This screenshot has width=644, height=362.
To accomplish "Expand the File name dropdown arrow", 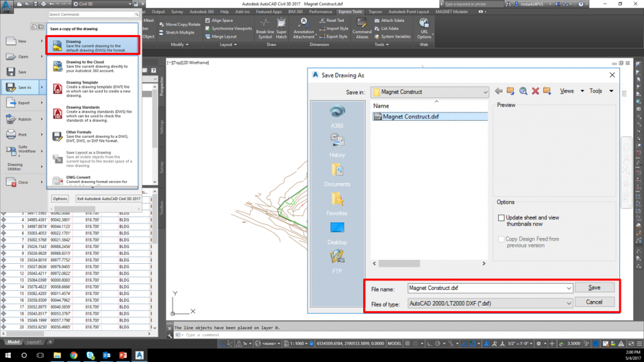I will click(569, 288).
